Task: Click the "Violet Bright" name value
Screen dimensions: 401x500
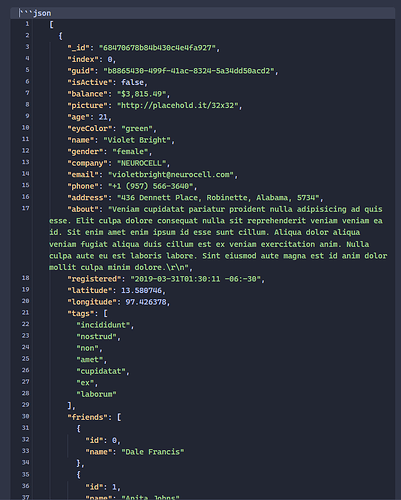Action: click(137, 140)
